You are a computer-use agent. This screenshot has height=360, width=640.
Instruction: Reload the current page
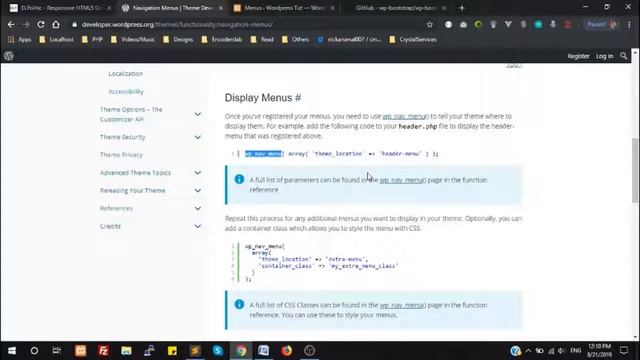(x=41, y=24)
